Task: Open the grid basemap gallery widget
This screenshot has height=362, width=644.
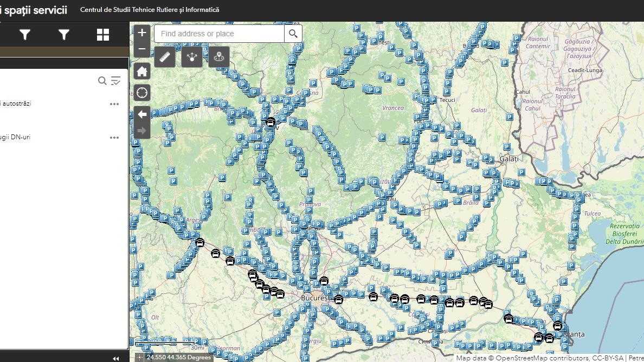Action: [102, 35]
